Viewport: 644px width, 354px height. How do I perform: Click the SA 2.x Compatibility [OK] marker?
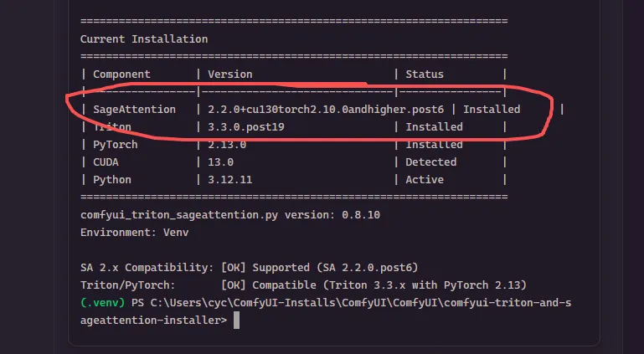[234, 268]
